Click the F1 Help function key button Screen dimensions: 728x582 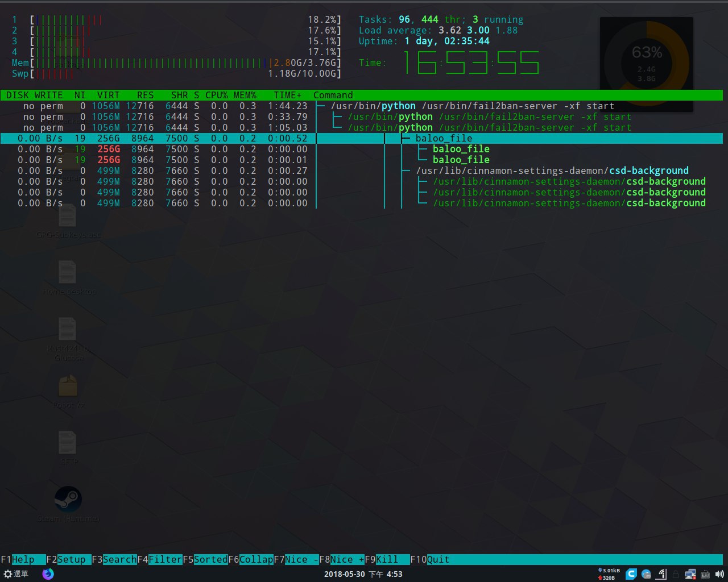click(23, 559)
